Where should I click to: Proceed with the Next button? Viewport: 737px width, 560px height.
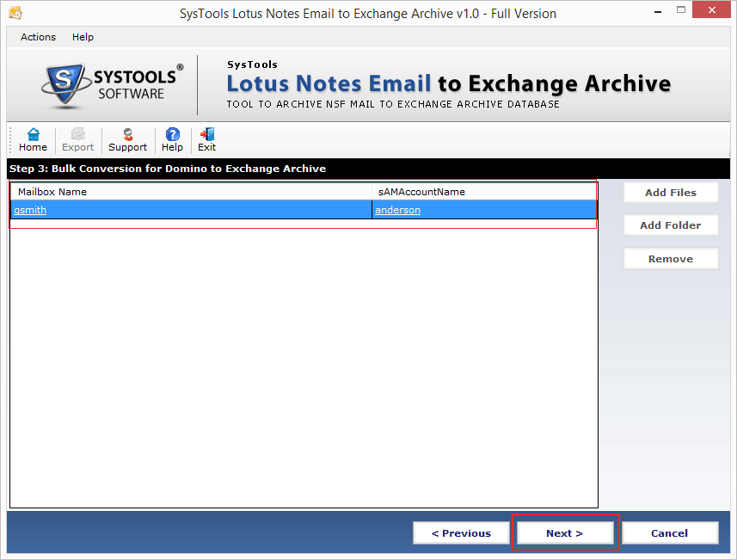(x=565, y=533)
